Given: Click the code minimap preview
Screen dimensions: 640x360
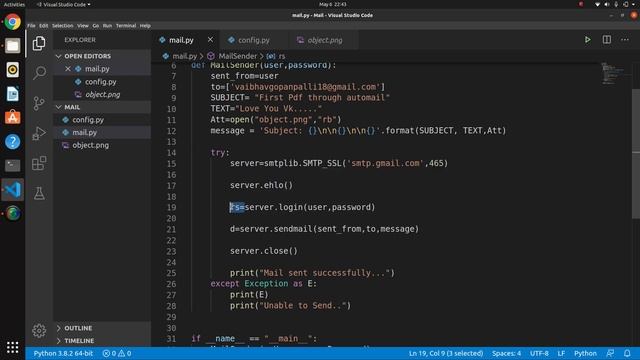Looking at the screenshot, I should tap(613, 73).
